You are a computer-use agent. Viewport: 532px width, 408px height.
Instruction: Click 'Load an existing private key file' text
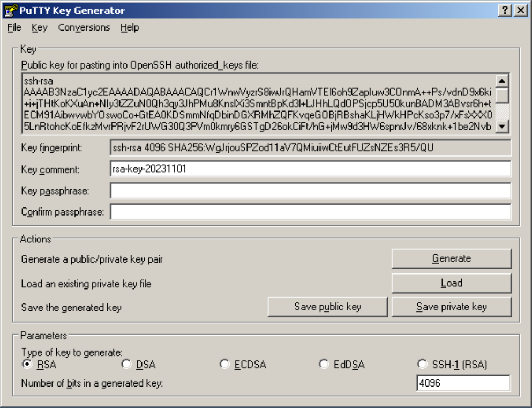click(86, 284)
